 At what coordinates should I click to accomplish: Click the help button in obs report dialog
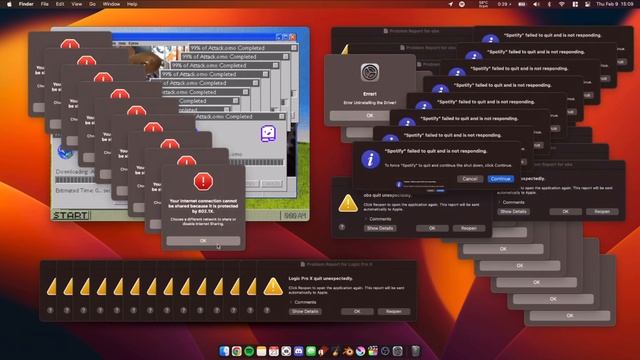click(x=342, y=227)
